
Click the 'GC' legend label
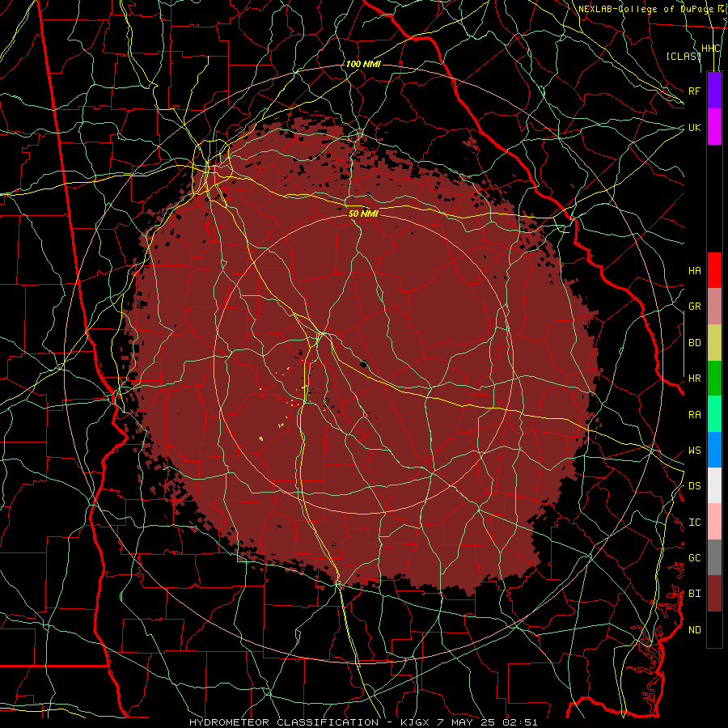point(694,558)
